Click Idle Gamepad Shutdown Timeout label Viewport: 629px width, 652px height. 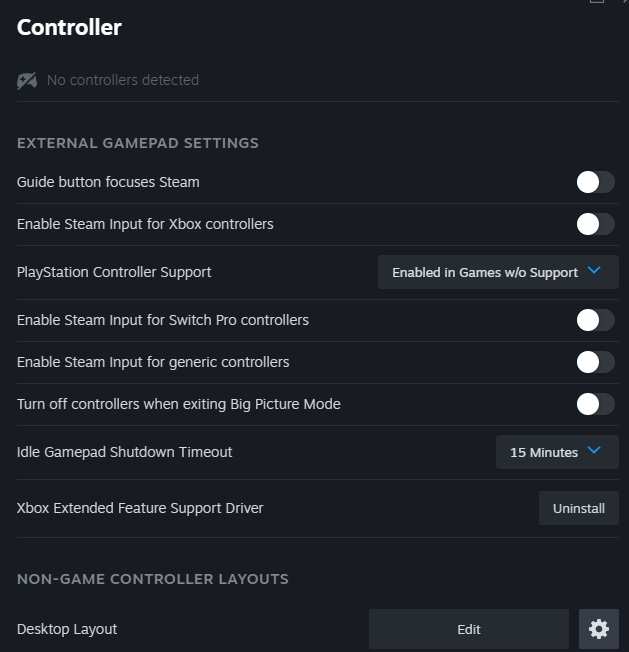point(124,452)
